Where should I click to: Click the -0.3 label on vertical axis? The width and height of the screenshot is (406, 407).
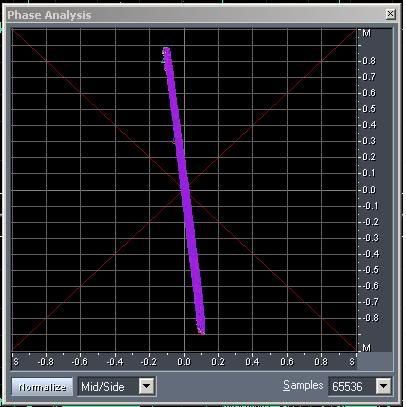(x=370, y=238)
